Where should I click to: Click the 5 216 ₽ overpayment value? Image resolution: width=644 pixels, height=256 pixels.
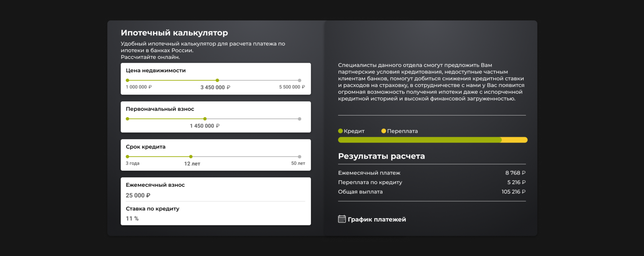[516, 183]
